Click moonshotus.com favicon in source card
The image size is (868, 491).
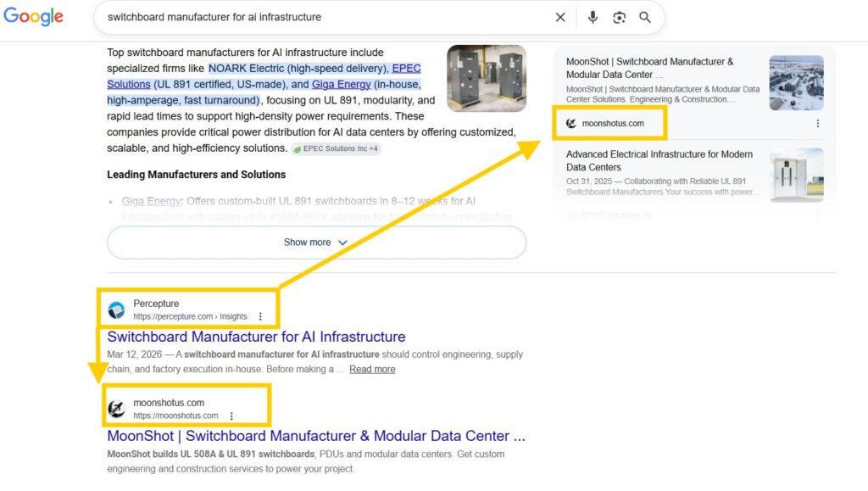(571, 124)
